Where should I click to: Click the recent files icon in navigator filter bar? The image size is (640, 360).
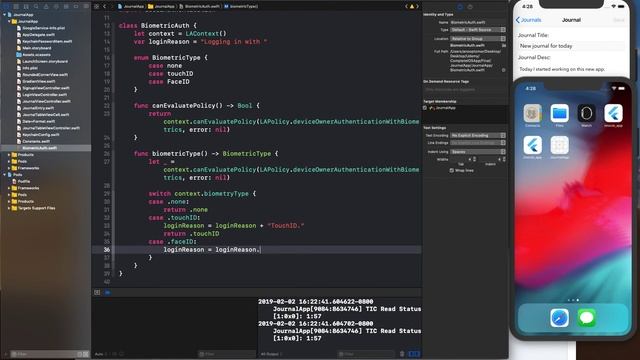80,354
